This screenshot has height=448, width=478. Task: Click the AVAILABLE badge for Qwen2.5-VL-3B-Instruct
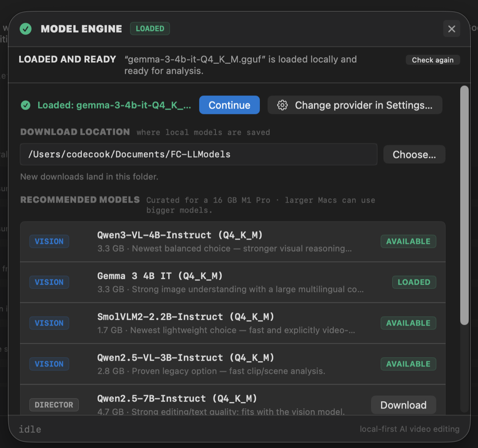408,364
